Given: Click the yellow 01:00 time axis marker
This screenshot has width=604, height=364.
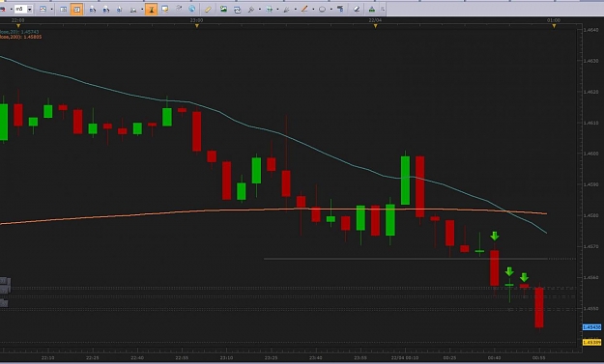Looking at the screenshot, I should pyautogui.click(x=554, y=26).
